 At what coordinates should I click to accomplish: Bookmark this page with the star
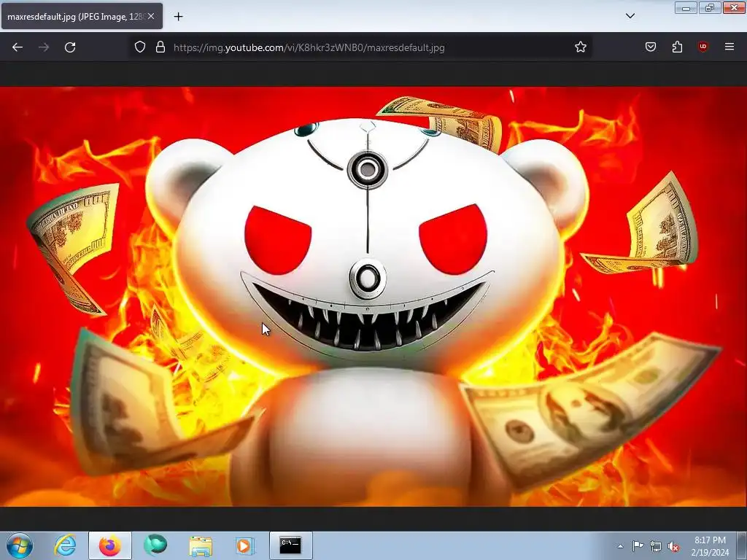580,47
